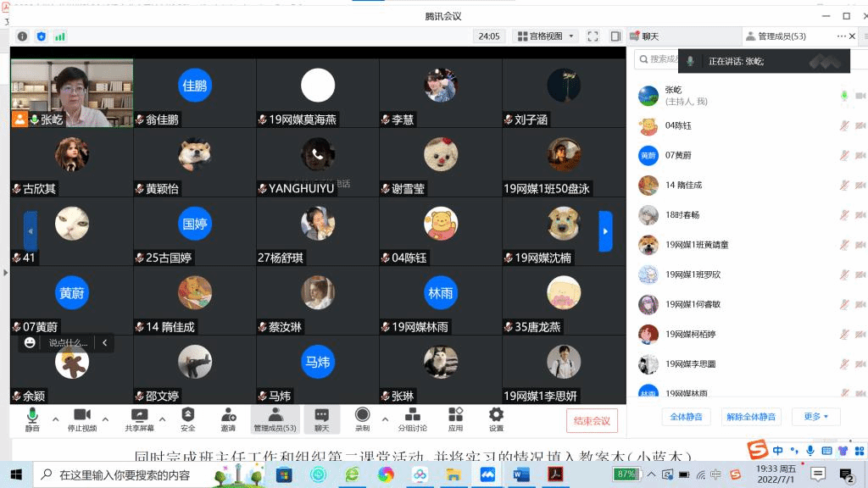Open the 应用 apps icon
Viewport: 868px width, 488px height.
[x=455, y=414]
